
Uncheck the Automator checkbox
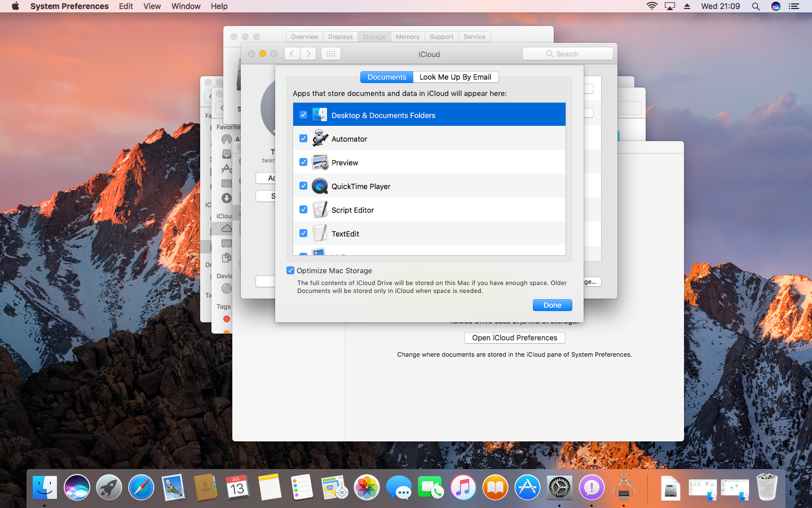click(x=303, y=138)
